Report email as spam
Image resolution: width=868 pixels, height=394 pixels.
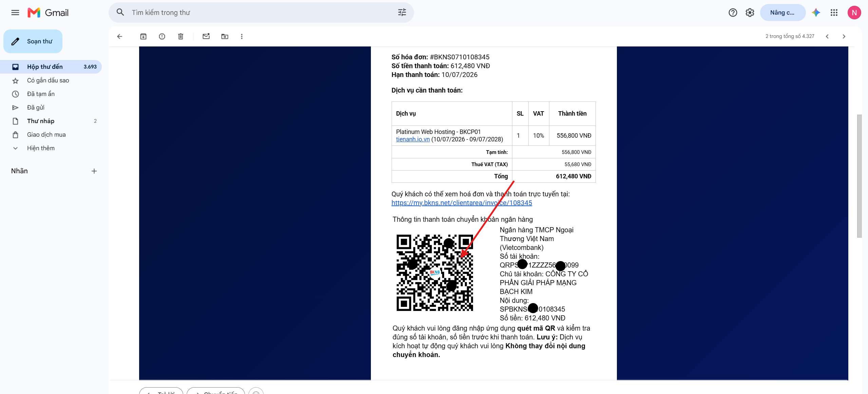tap(162, 36)
